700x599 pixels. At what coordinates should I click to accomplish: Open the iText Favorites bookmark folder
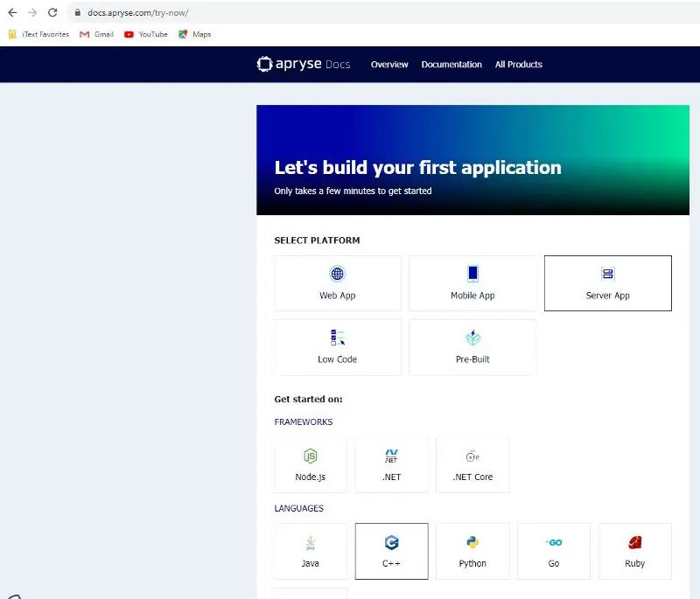click(x=38, y=34)
